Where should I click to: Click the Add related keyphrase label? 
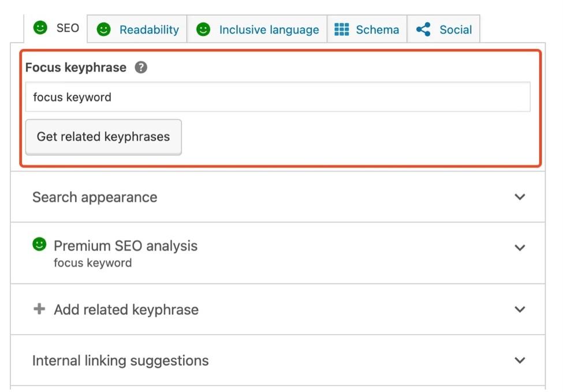pyautogui.click(x=126, y=309)
